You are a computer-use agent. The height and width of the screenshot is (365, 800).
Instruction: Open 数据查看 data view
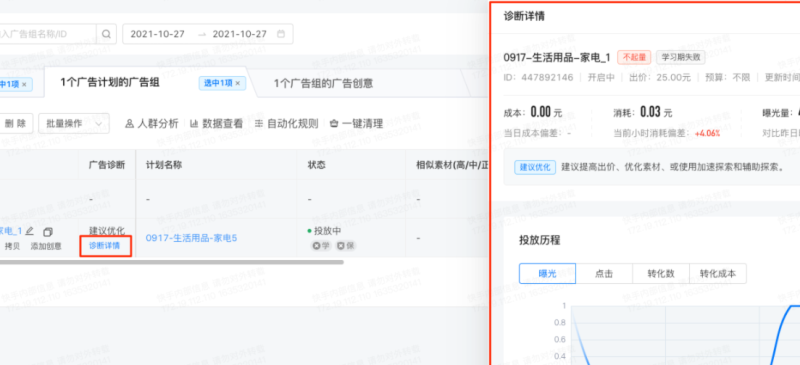(x=216, y=124)
